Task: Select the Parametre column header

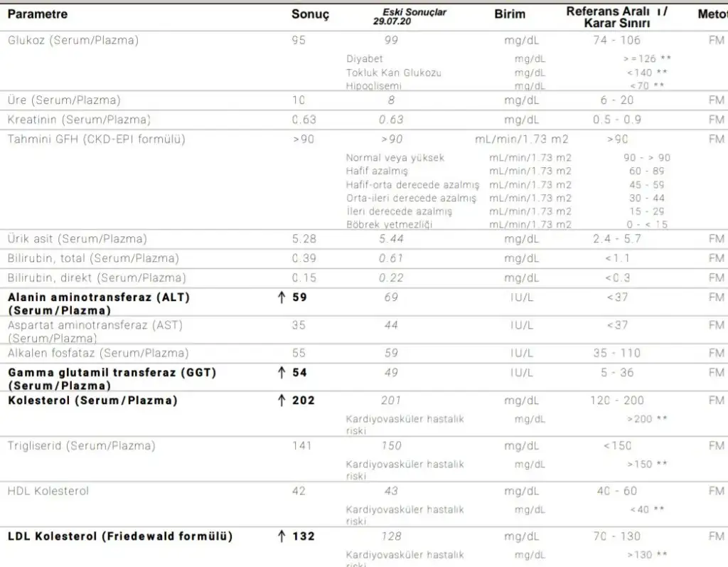Action: click(x=38, y=14)
